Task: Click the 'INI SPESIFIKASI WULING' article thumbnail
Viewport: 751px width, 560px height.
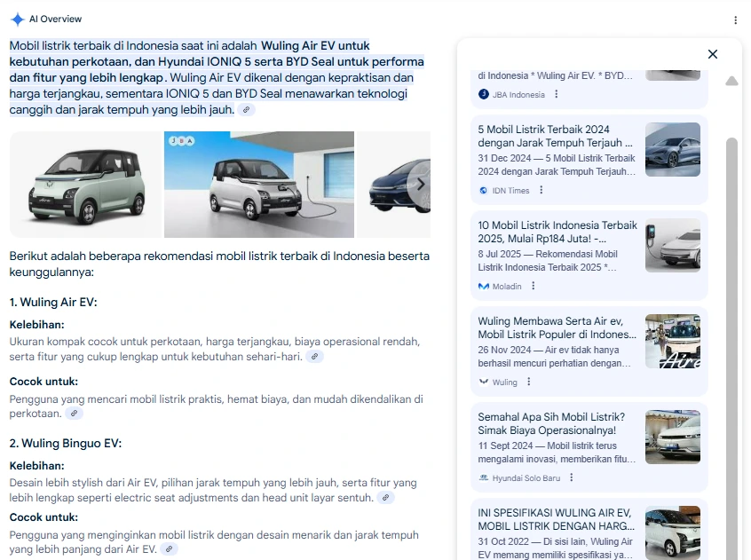Action: point(673,532)
